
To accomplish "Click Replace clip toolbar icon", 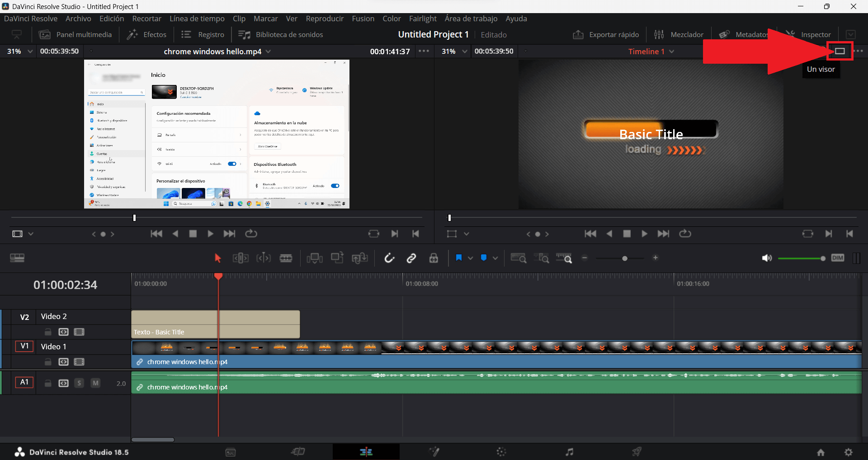I will [x=360, y=258].
